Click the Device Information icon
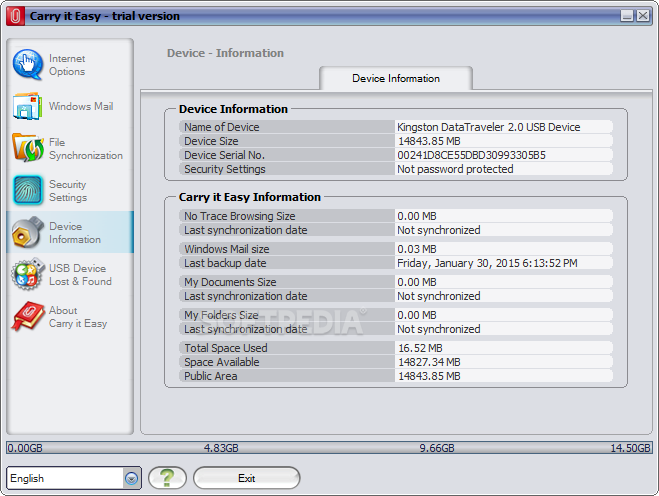The image size is (659, 496). pos(28,232)
